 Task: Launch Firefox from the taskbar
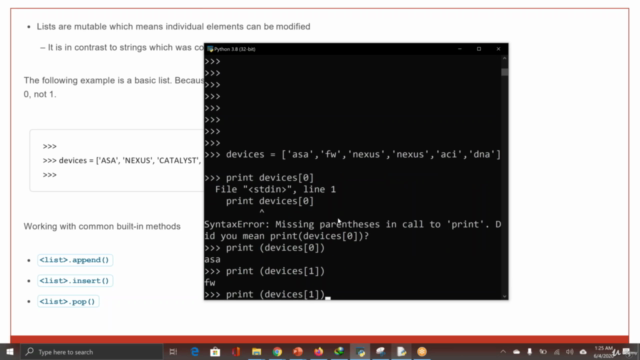(318, 351)
